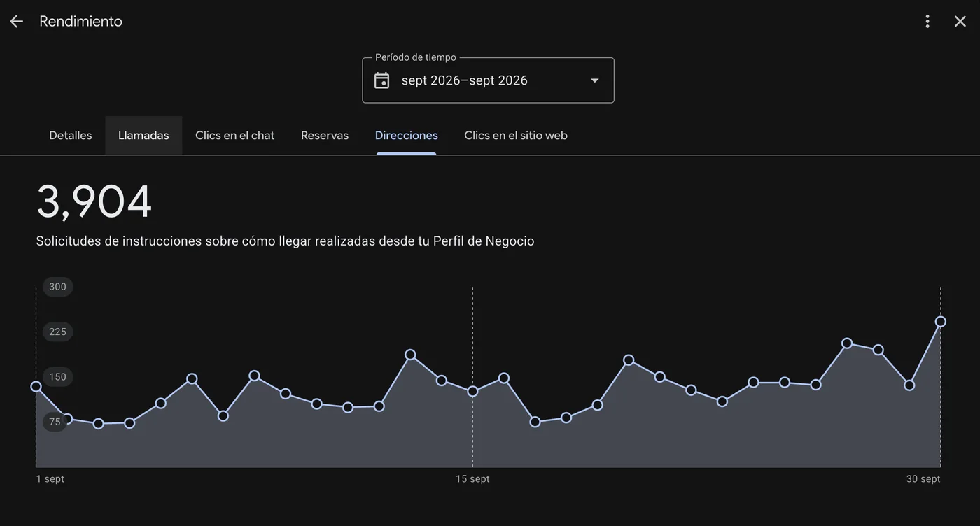Click the "1 sept" x-axis label
Image resolution: width=980 pixels, height=526 pixels.
tap(50, 479)
